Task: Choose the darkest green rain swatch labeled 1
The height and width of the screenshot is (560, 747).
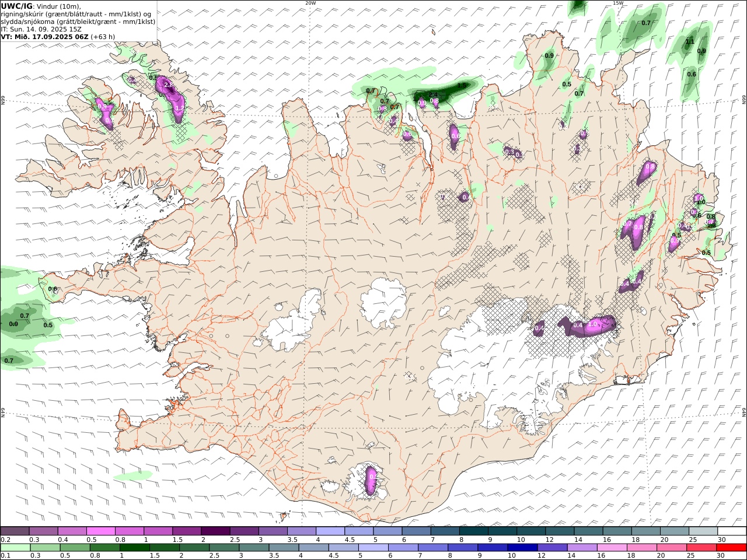Action: [135, 548]
